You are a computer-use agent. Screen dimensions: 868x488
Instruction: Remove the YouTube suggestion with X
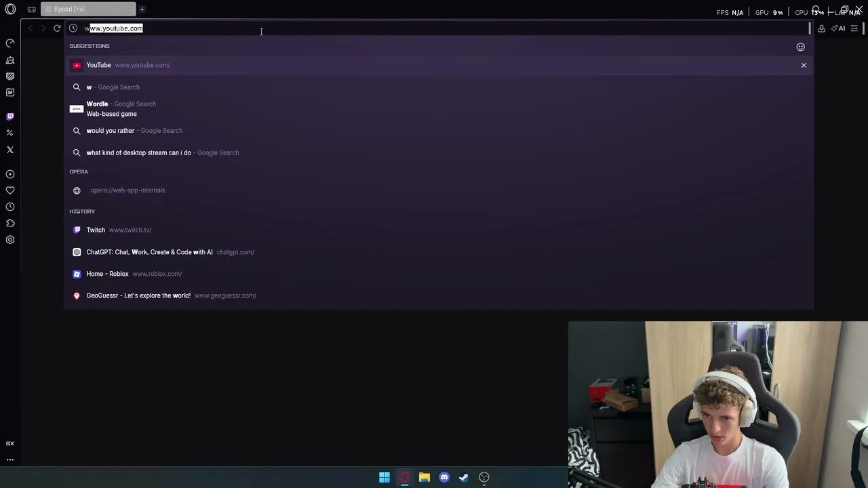pos(804,65)
